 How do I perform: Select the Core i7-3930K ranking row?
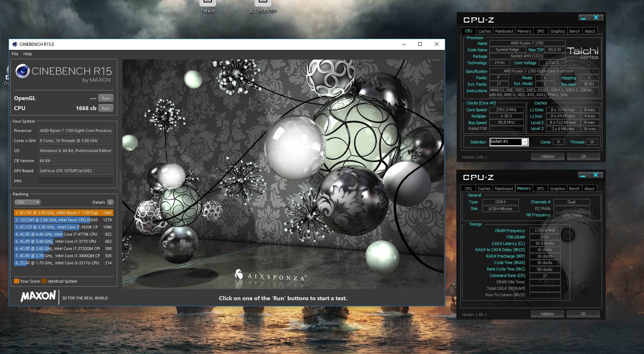[64, 227]
